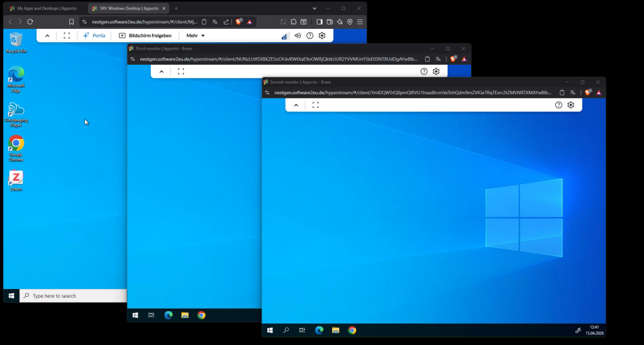This screenshot has width=644, height=345.
Task: Mute the remote session audio speaker
Action: click(297, 36)
